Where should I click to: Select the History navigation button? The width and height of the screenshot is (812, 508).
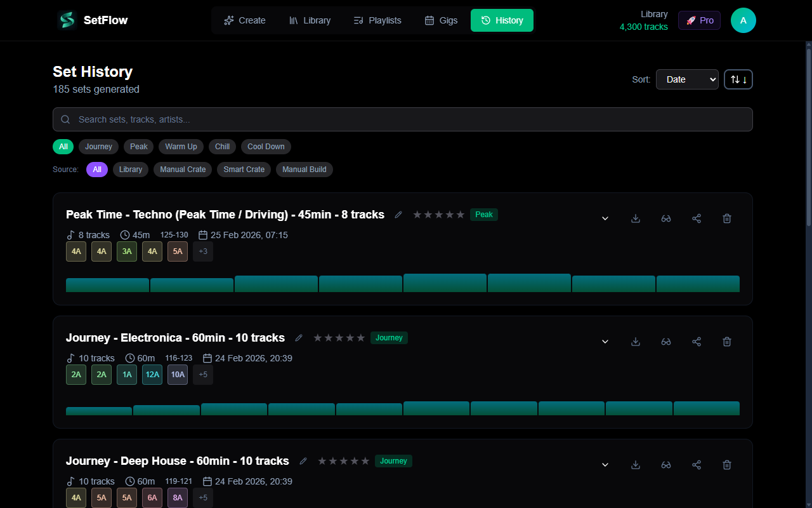point(502,20)
